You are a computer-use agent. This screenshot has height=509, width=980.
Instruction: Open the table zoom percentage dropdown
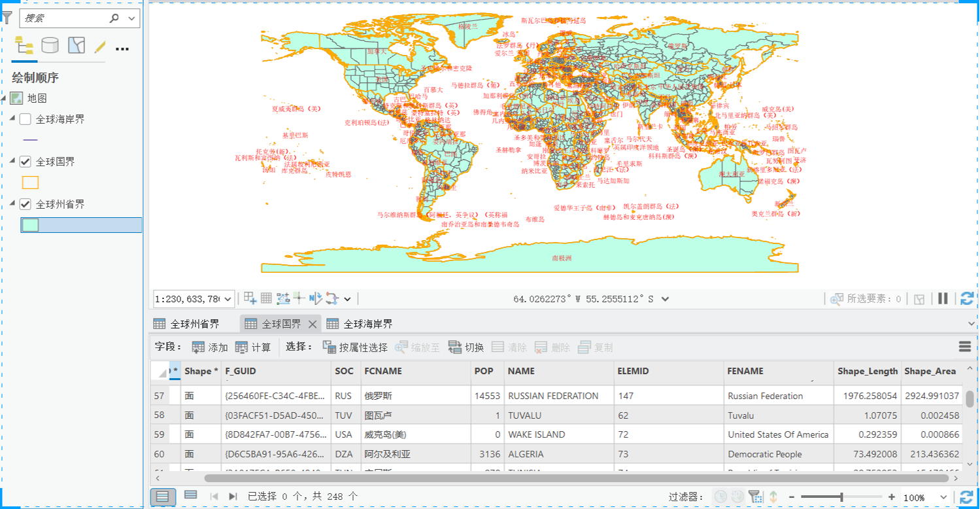(943, 497)
